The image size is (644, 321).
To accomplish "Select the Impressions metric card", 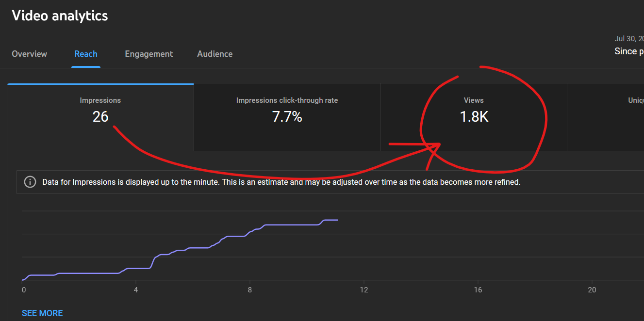I will 100,117.
